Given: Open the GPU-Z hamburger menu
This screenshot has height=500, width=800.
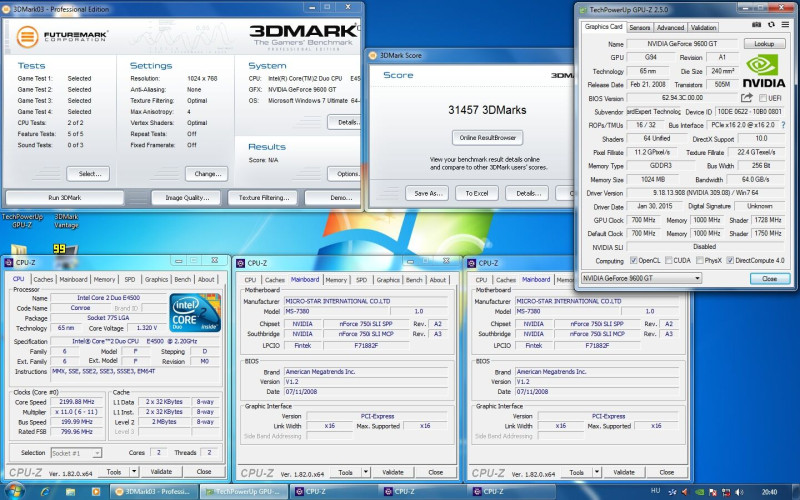Looking at the screenshot, I should click(x=785, y=24).
